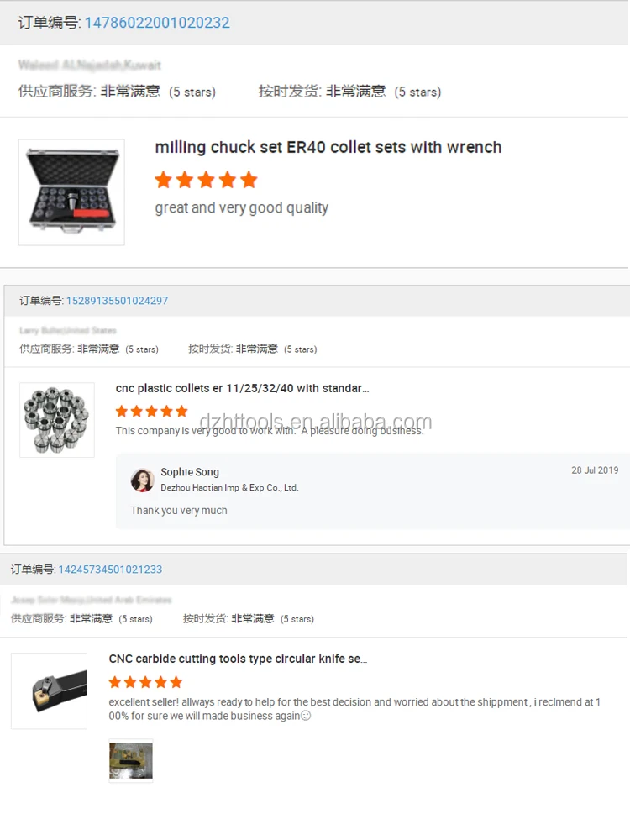The height and width of the screenshot is (840, 630).
Task: Click the ER40 collet set case thumbnail
Action: tap(71, 192)
